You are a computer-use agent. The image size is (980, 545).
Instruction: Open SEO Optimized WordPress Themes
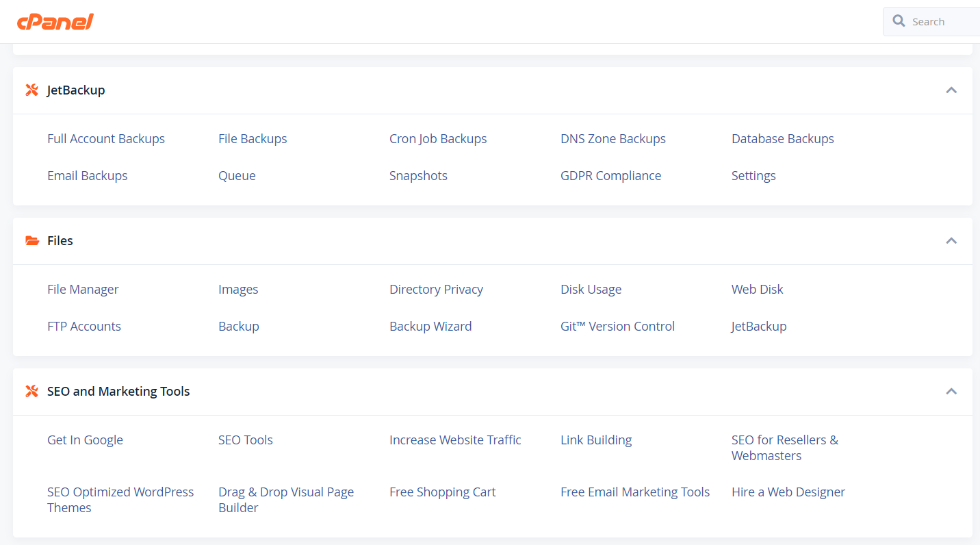pos(120,500)
